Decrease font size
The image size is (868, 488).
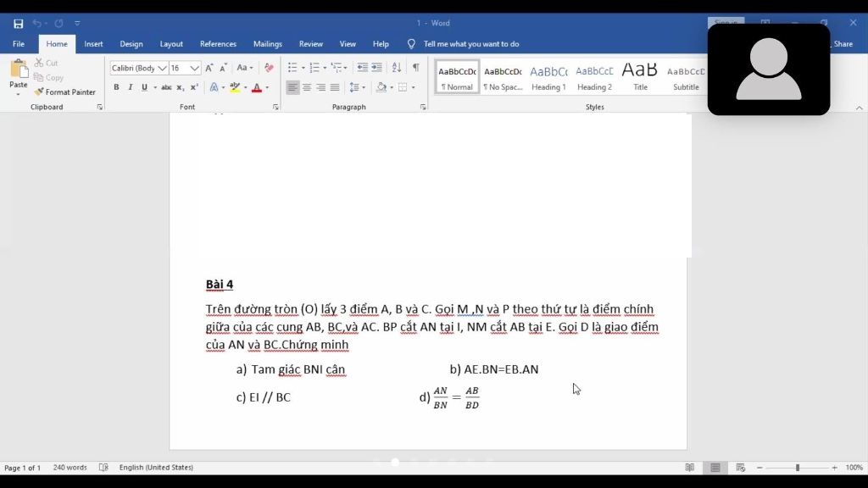coord(223,68)
